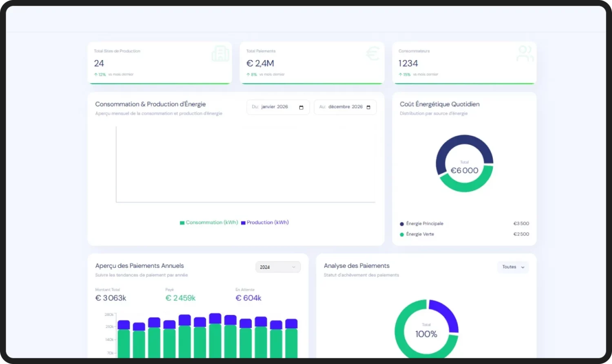Screen dimensions: 612x364
Task: Click the Analyse des Paiements heading
Action: (357, 265)
